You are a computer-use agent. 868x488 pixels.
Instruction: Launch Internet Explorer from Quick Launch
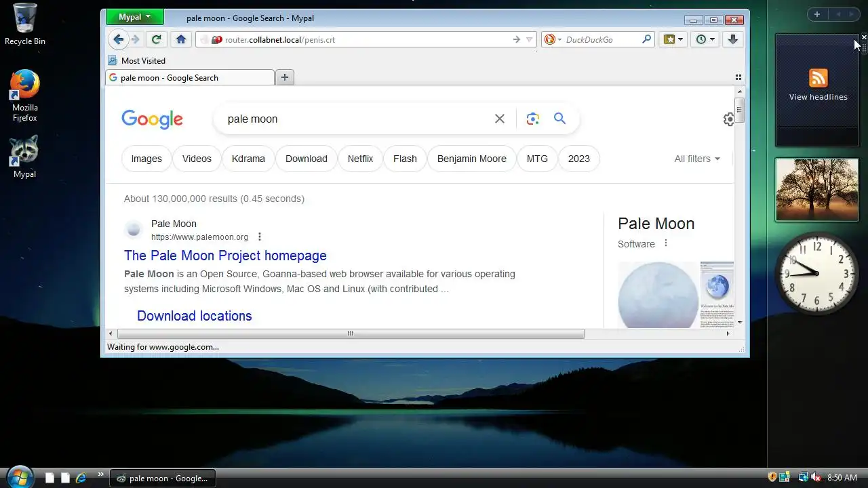point(81,478)
